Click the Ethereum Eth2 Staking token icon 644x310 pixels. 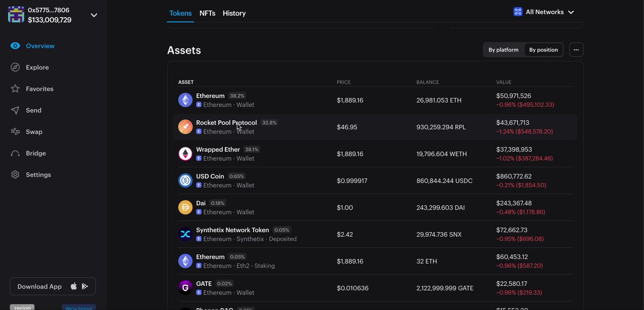pos(185,261)
